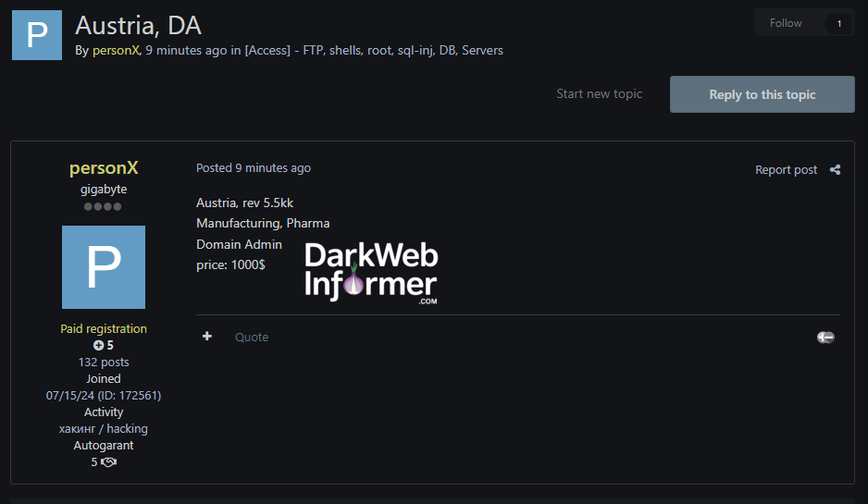The image size is (868, 504).
Task: Click the plus multiquote icon beside Quote
Action: click(x=207, y=337)
